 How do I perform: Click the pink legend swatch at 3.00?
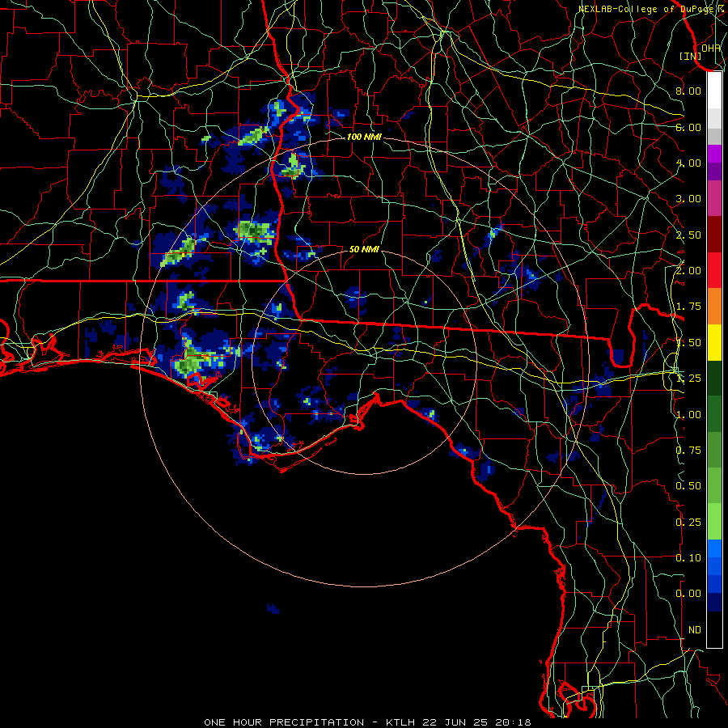[x=714, y=198]
